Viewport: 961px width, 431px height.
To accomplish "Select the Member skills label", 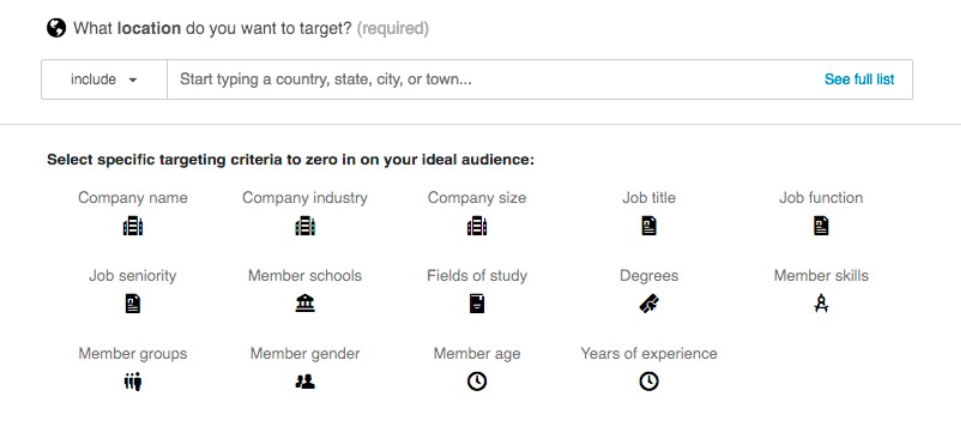I will coord(821,276).
